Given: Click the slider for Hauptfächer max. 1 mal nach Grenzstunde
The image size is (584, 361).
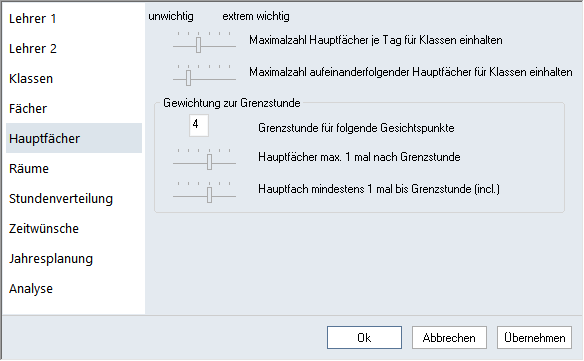Looking at the screenshot, I should click(x=209, y=162).
